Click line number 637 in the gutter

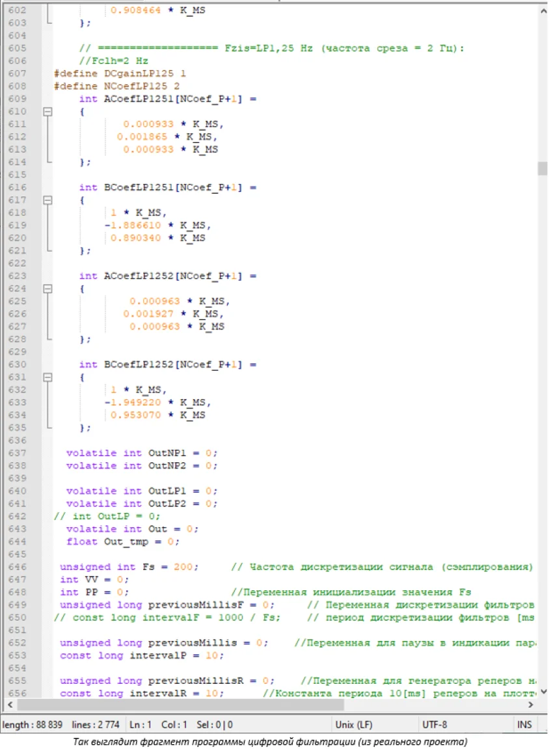coord(17,453)
